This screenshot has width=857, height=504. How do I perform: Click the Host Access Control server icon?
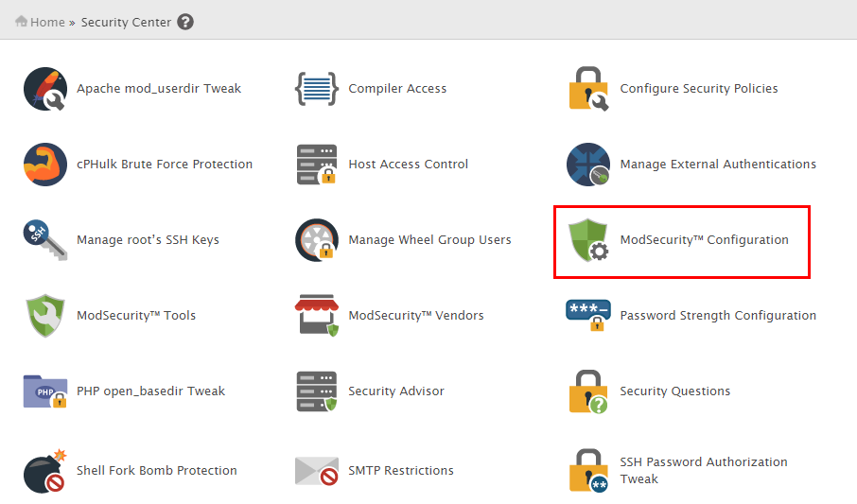[x=317, y=165]
